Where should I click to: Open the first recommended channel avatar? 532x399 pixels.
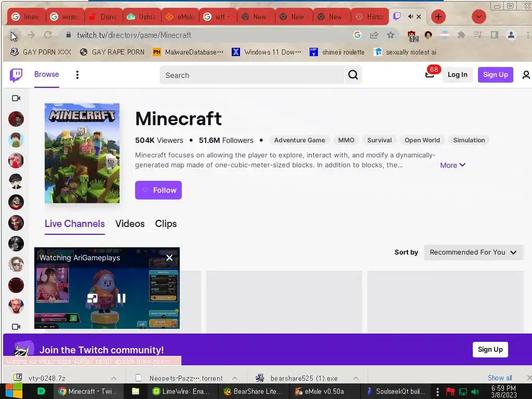[x=16, y=119]
